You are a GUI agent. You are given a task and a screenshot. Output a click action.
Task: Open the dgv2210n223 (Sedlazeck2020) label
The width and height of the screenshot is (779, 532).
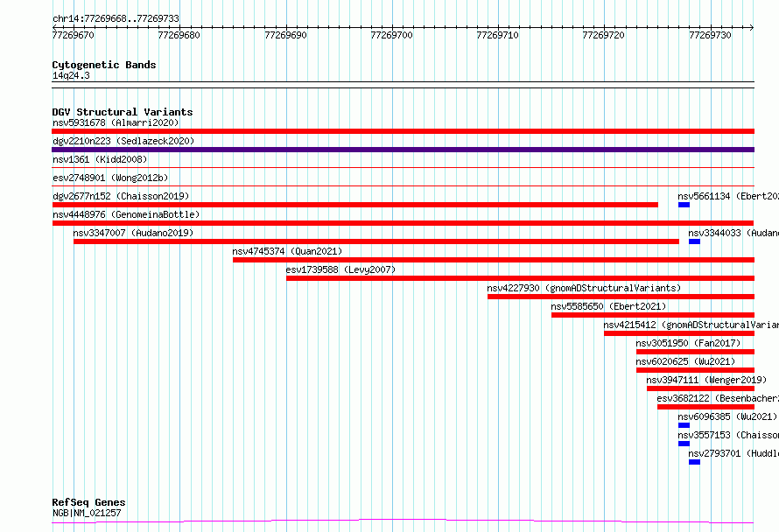123,141
